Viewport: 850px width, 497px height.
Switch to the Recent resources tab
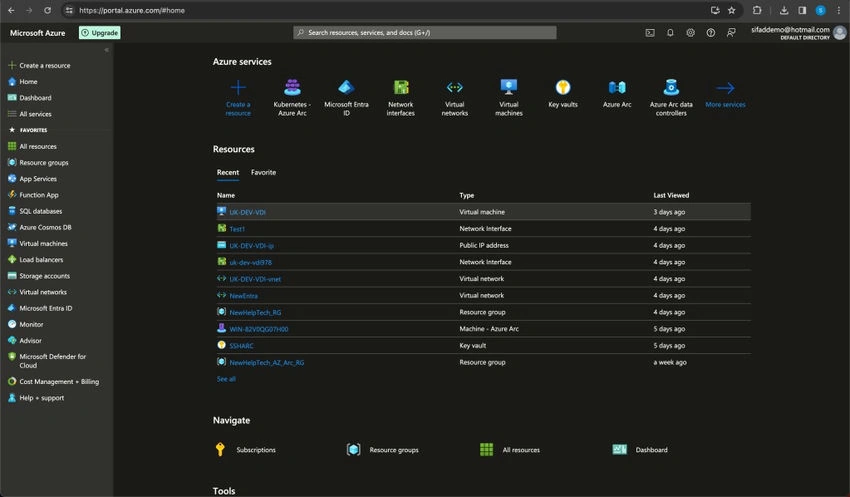(228, 172)
